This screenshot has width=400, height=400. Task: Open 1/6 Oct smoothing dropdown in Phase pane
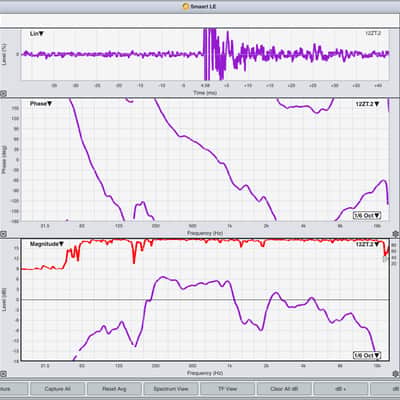click(367, 216)
